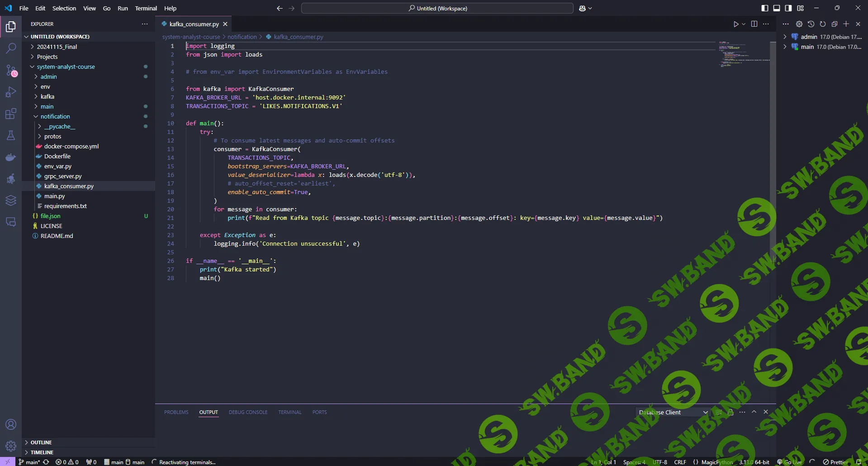
Task: Collapse all database connections
Action: click(x=835, y=24)
